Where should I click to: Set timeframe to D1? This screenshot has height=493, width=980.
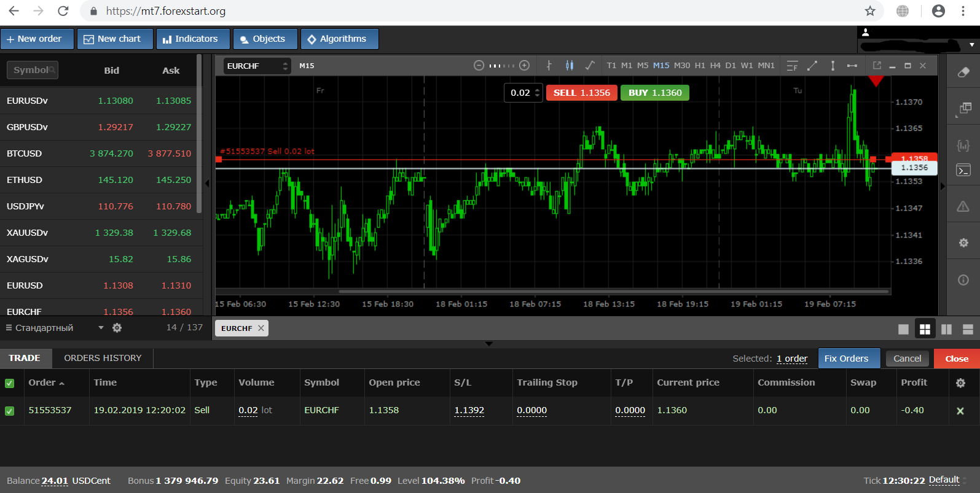[x=731, y=65]
